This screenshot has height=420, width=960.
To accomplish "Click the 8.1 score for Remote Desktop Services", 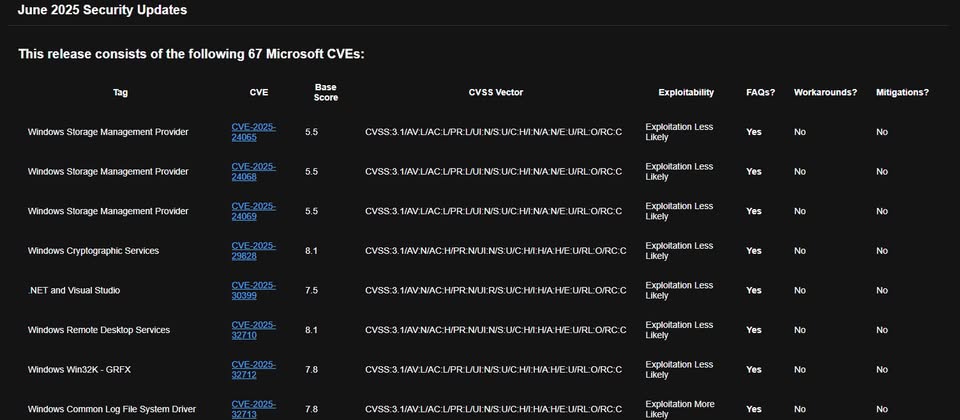I will click(x=311, y=330).
